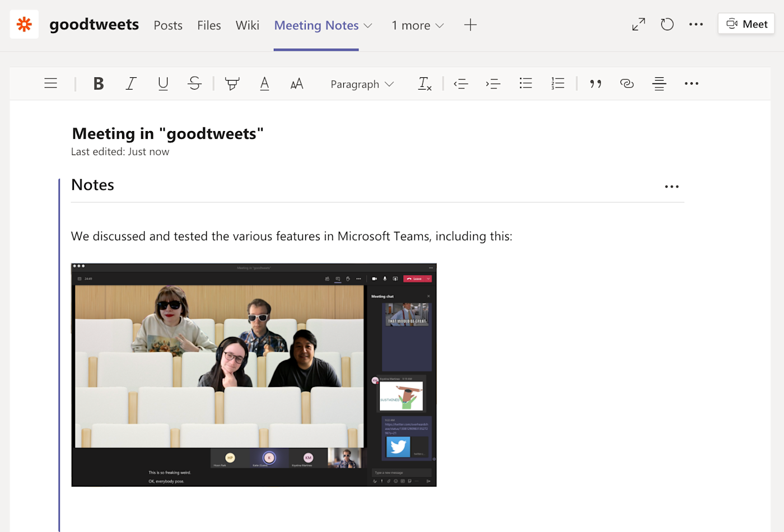Clear all text formatting

click(x=424, y=84)
